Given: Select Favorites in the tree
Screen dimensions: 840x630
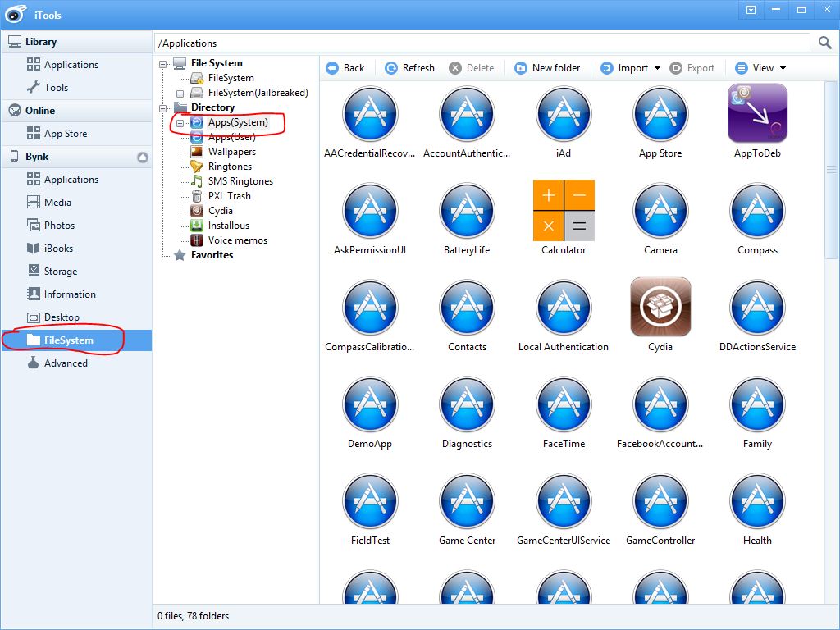Looking at the screenshot, I should tap(212, 255).
